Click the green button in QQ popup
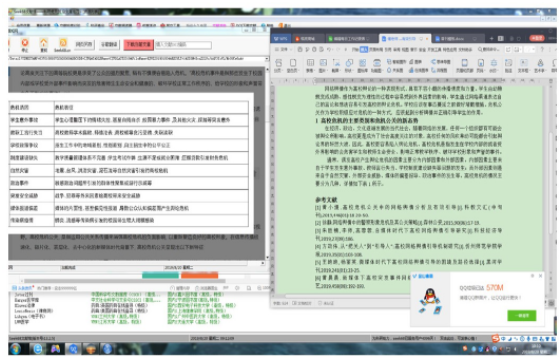 [x=522, y=315]
